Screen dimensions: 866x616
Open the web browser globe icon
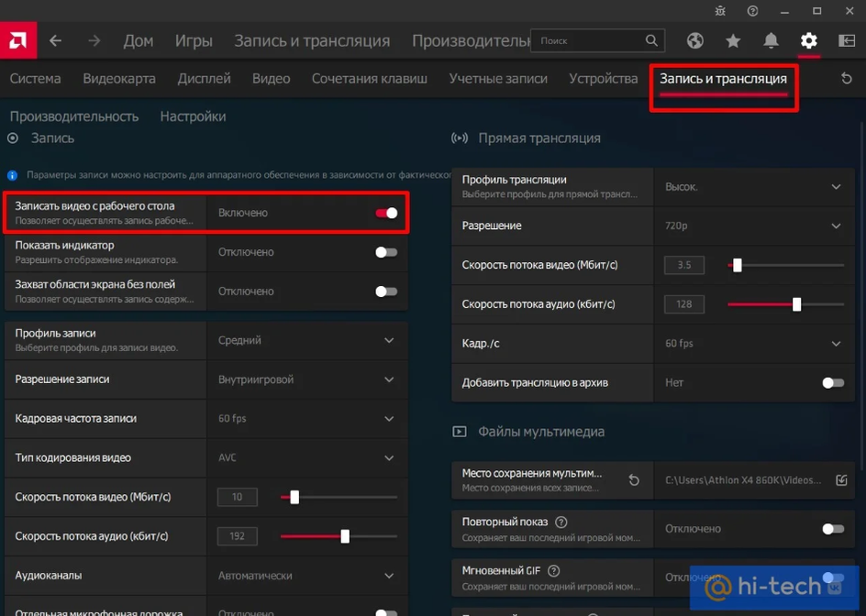[x=694, y=40]
